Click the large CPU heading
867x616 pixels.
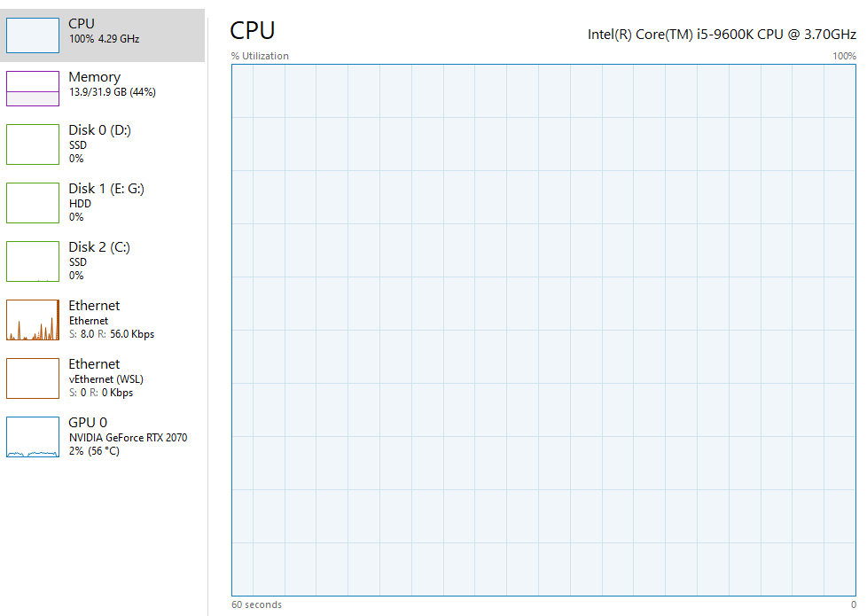(x=252, y=30)
